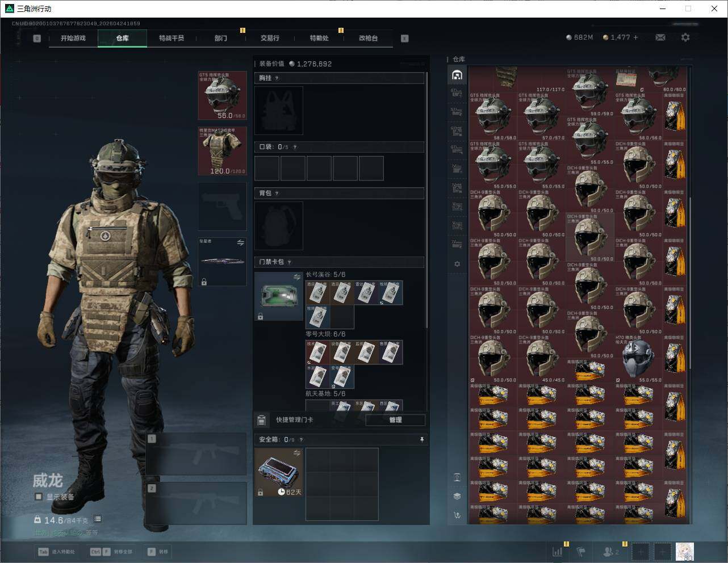Select the GT5 helmet with 57.0/57.0 durability
728x563 pixels.
(542, 117)
